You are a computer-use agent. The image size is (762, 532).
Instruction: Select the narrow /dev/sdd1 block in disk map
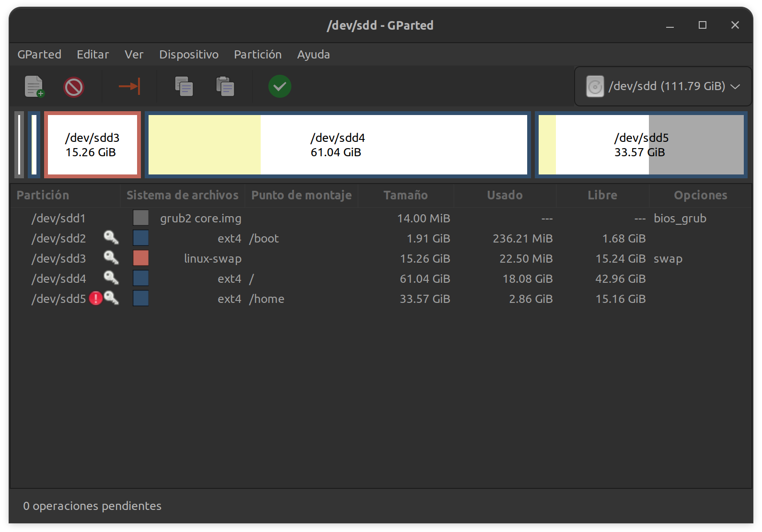pyautogui.click(x=19, y=145)
